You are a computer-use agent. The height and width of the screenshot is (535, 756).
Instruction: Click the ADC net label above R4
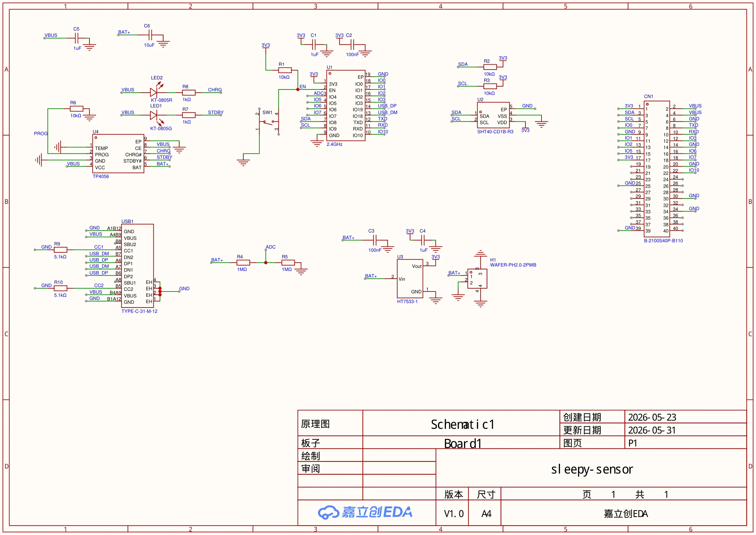[271, 247]
